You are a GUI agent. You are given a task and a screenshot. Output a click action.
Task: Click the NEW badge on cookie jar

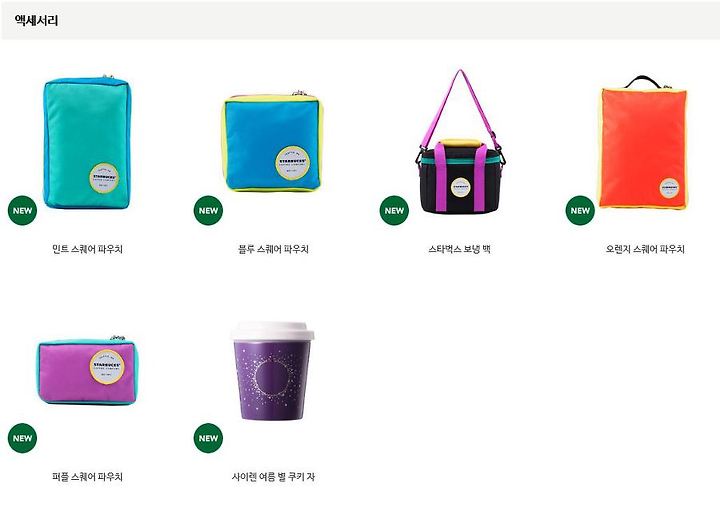[x=208, y=438]
